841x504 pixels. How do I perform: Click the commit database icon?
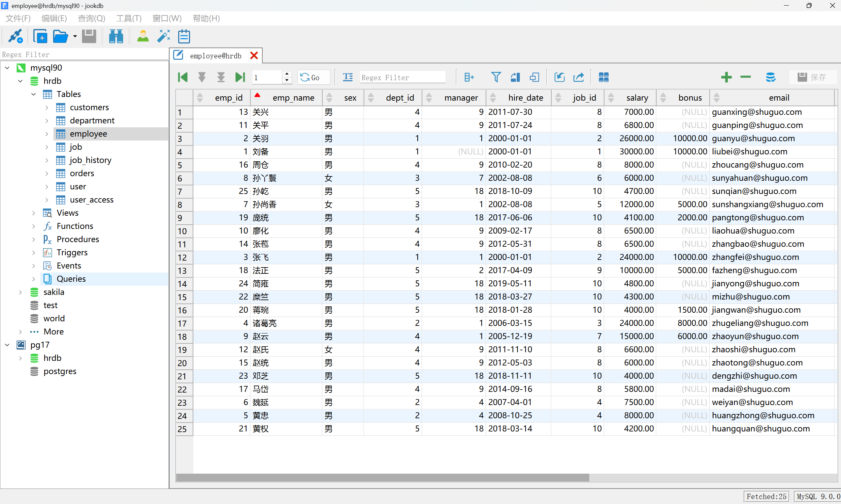coord(770,77)
